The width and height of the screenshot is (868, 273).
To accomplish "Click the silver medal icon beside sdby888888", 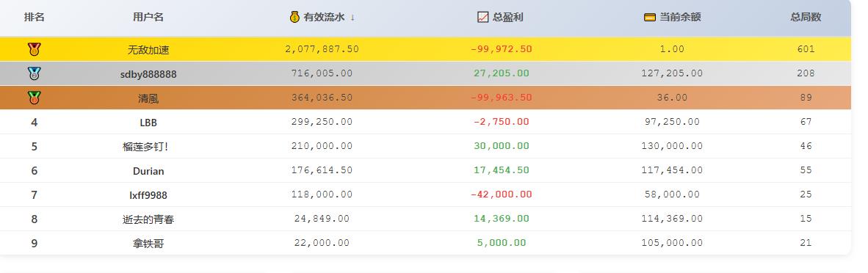I will click(x=35, y=73).
